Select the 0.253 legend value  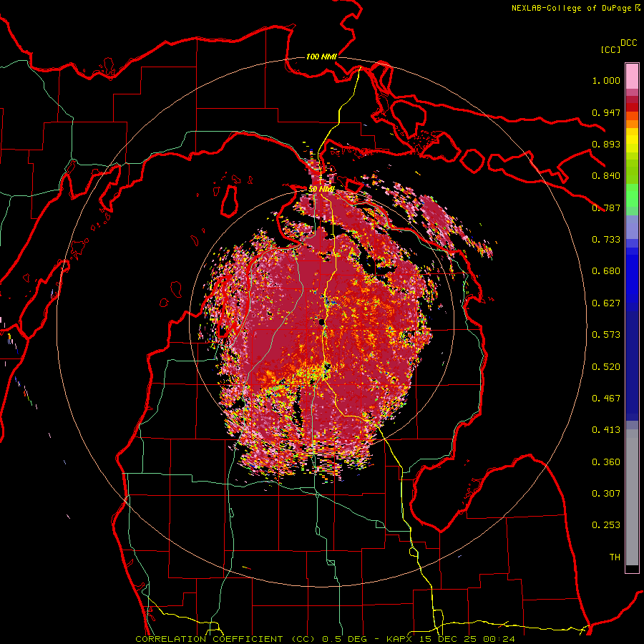tap(606, 525)
